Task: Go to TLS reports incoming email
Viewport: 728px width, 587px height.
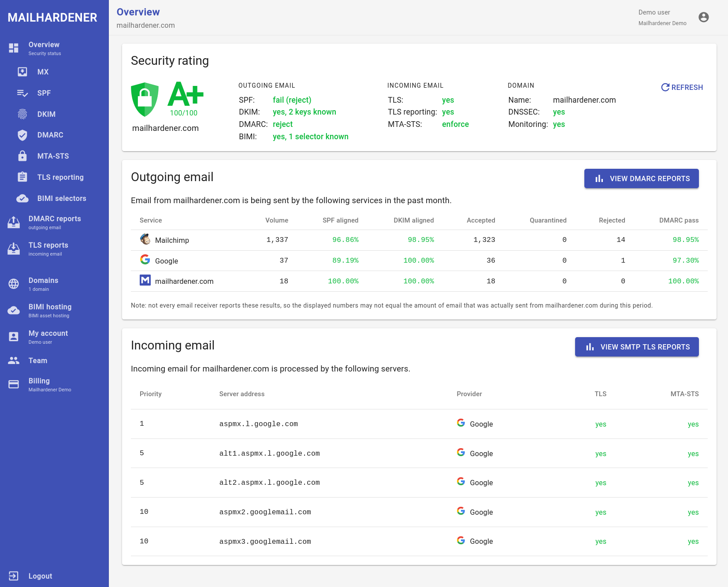Action: pyautogui.click(x=48, y=249)
